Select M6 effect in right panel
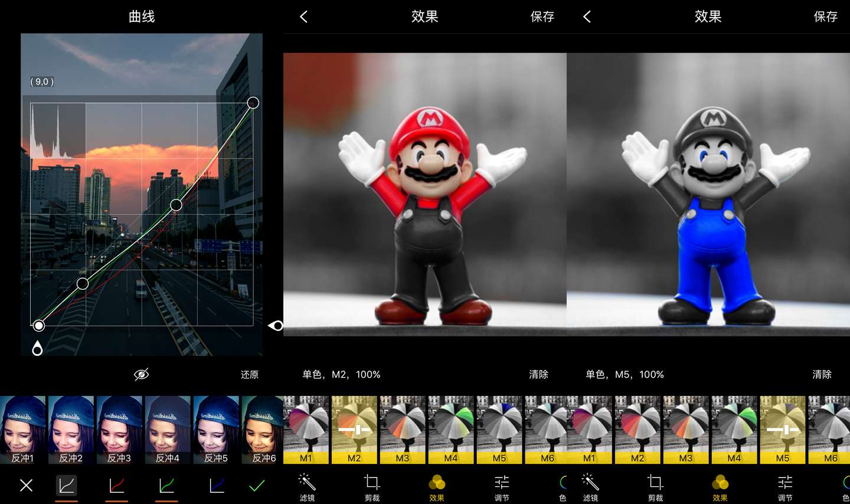 point(829,430)
